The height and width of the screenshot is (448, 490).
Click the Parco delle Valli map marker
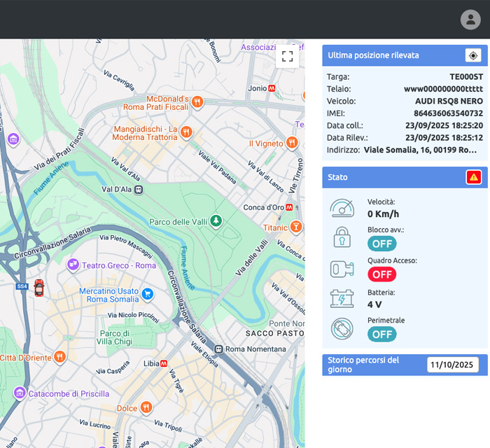click(x=217, y=221)
